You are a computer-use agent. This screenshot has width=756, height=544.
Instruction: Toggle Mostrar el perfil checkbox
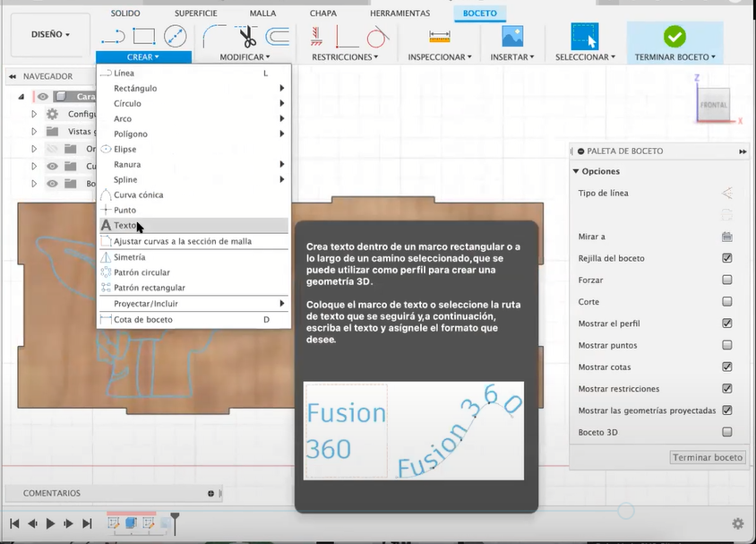tap(727, 324)
